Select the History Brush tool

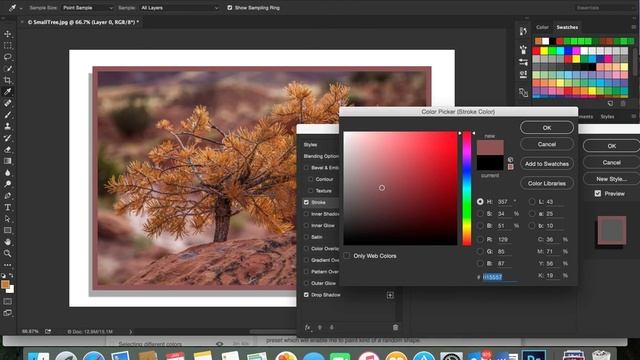pos(7,138)
